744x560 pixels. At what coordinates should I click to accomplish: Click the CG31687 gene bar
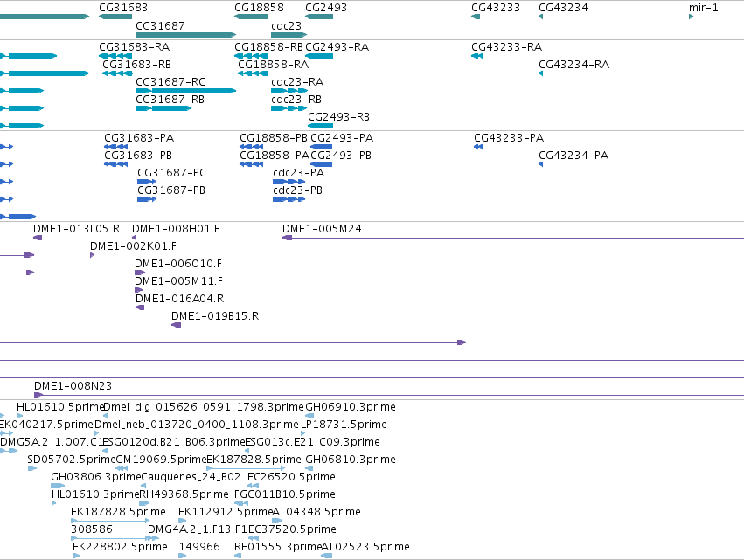[x=185, y=35]
